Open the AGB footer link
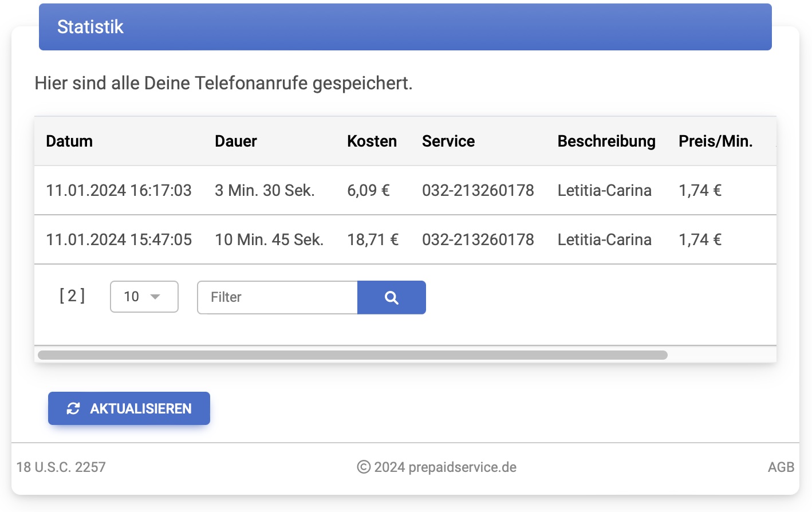The image size is (812, 512). coord(781,467)
